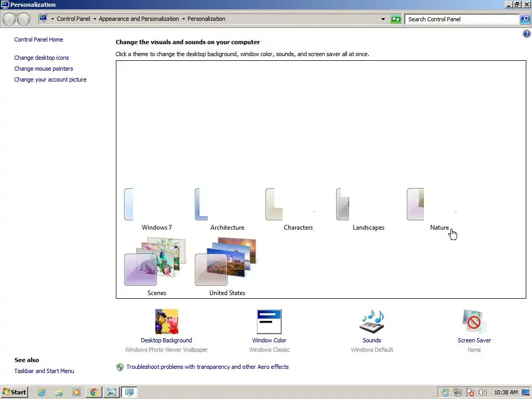Viewport: 532px width, 399px height.
Task: Launch Google Chrome from taskbar
Action: (94, 393)
